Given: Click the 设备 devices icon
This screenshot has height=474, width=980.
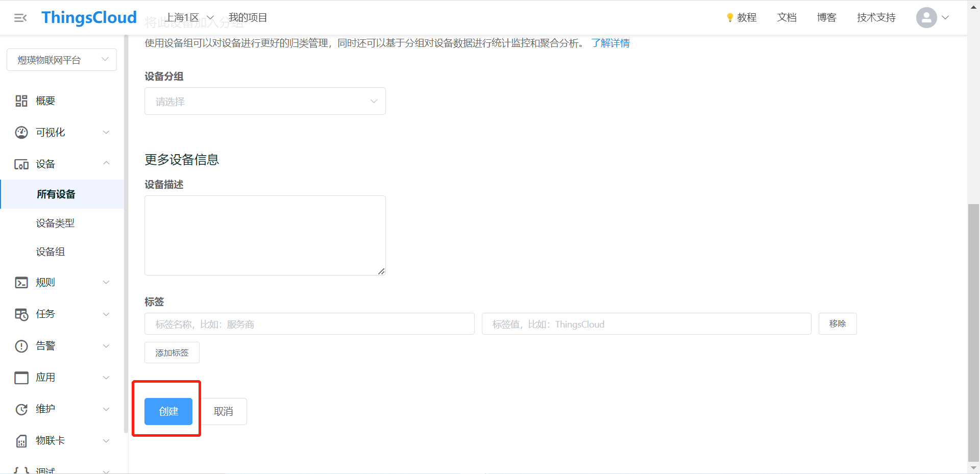Looking at the screenshot, I should click(21, 164).
